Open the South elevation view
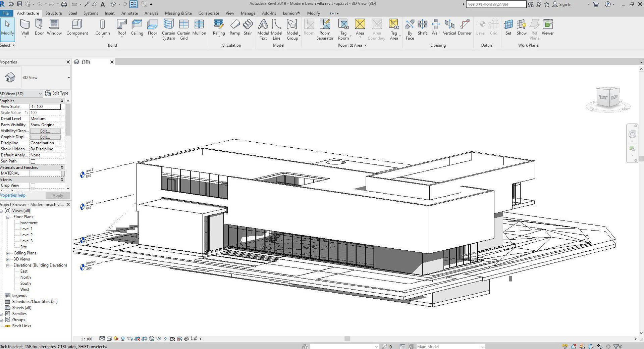Screen dimensions: 644x349 (25, 284)
